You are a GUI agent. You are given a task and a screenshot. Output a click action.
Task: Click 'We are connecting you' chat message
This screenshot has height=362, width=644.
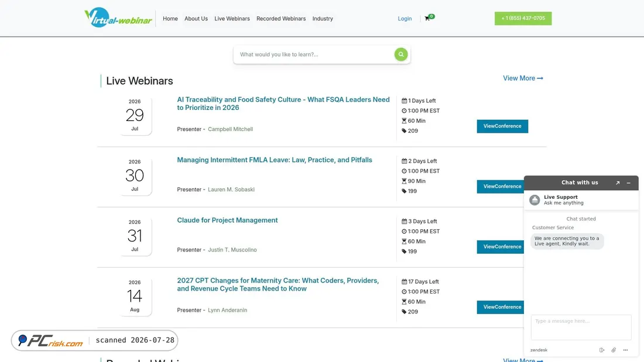(x=567, y=241)
